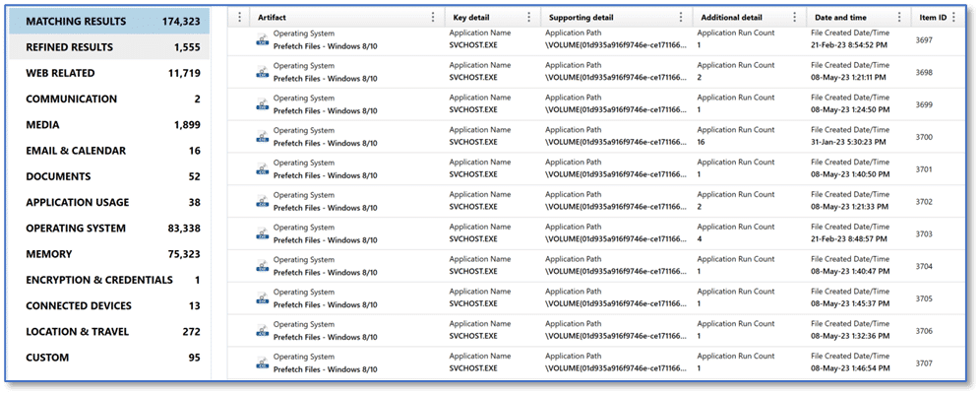Click prefetch file icon for item 3707
This screenshot has height=395, width=980.
pos(263,363)
